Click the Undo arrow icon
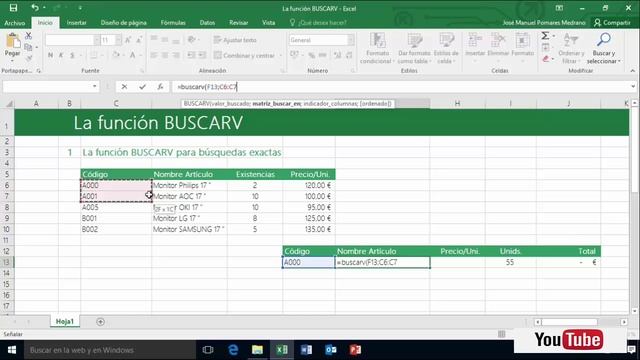Image resolution: width=640 pixels, height=360 pixels. click(35, 8)
